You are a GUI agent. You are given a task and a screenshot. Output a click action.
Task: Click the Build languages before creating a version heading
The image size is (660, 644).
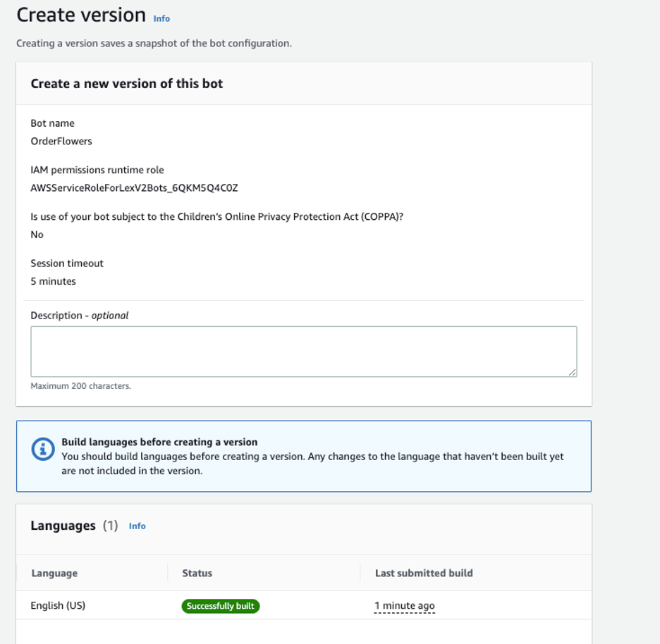[159, 442]
